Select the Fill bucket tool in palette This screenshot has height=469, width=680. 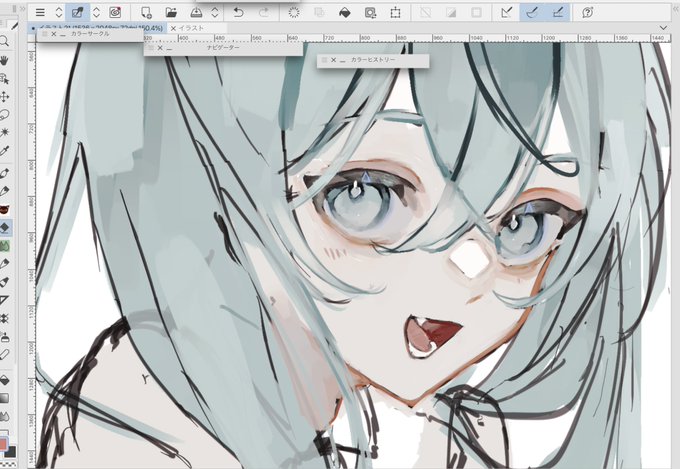pyautogui.click(x=4, y=380)
